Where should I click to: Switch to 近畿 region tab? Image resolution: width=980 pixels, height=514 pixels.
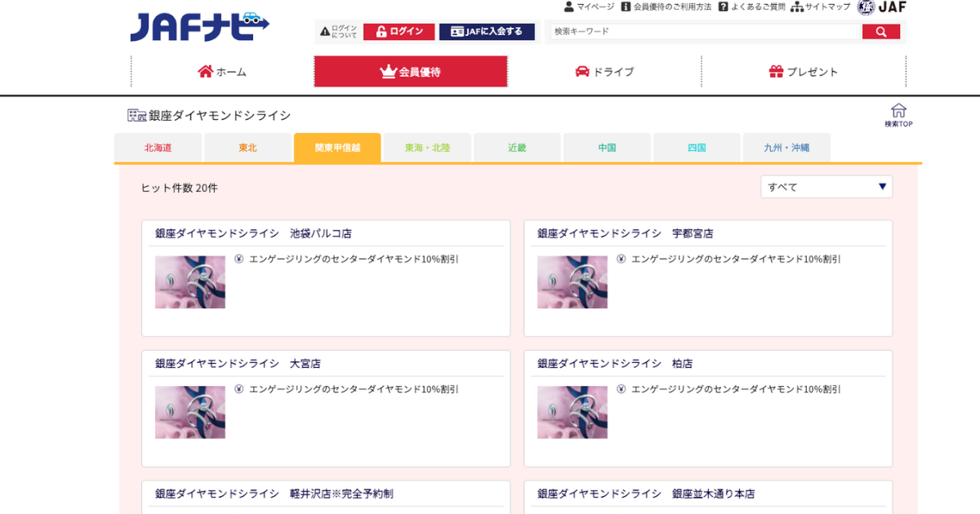[x=517, y=148]
